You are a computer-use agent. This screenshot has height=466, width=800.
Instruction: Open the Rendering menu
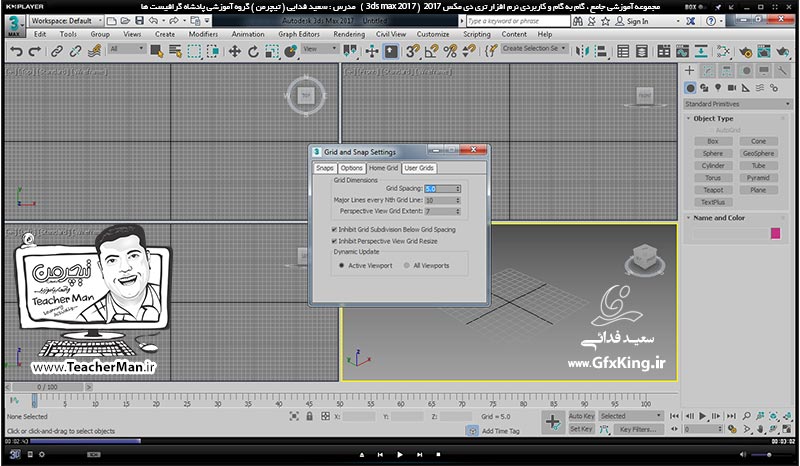pyautogui.click(x=349, y=34)
